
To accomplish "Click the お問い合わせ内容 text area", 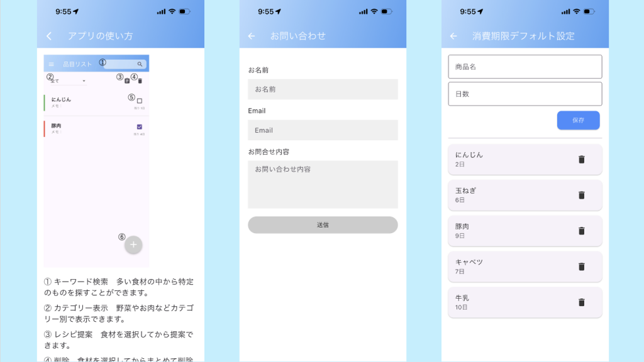I will tap(323, 184).
